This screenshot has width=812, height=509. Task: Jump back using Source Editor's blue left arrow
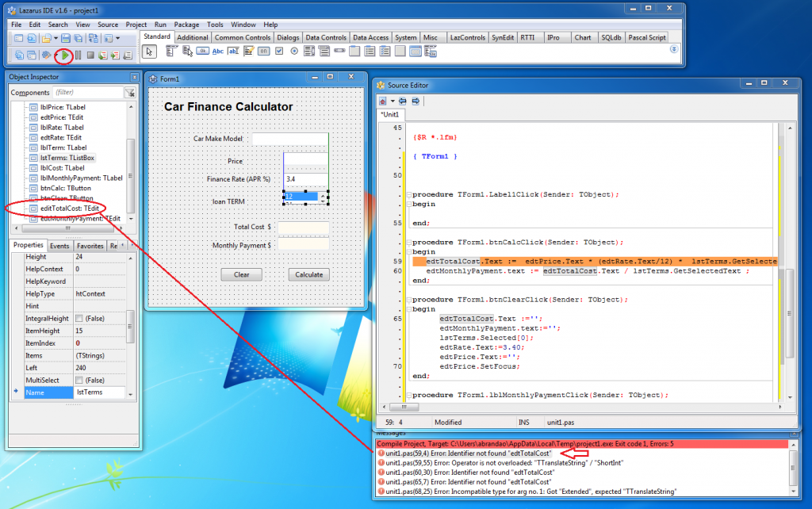402,100
